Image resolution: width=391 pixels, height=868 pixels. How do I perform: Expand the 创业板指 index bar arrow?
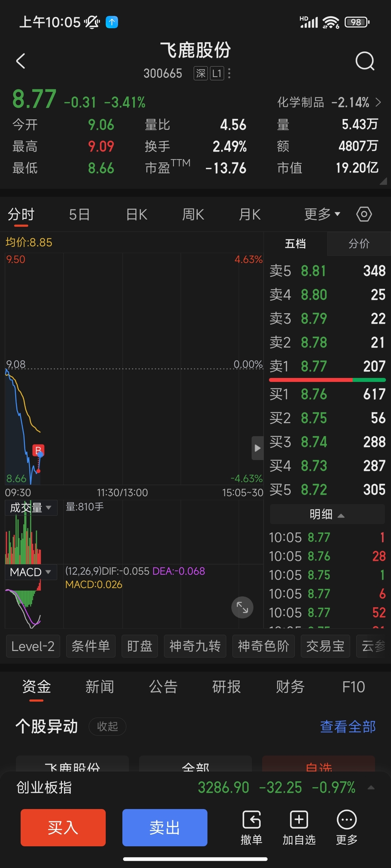(371, 787)
